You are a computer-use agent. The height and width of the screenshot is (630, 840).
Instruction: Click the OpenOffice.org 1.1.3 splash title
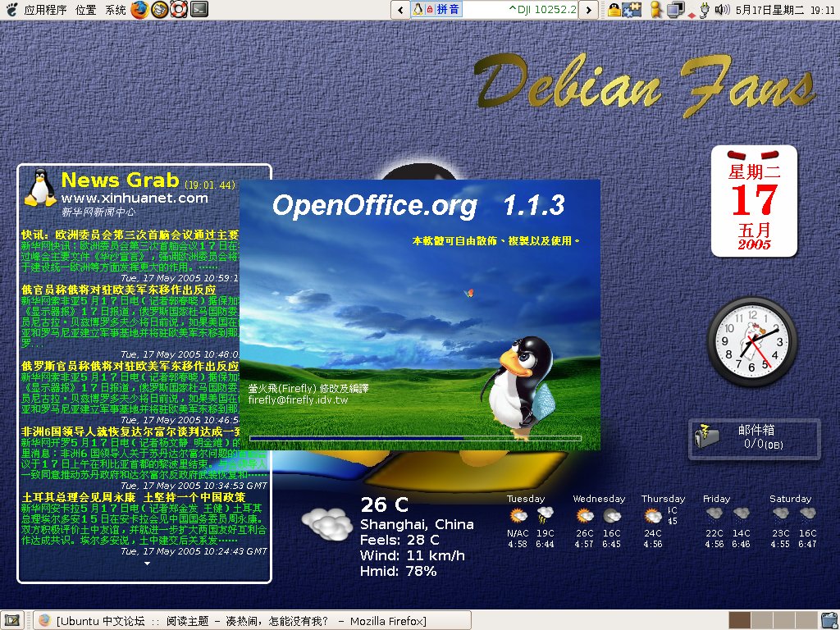coord(418,205)
